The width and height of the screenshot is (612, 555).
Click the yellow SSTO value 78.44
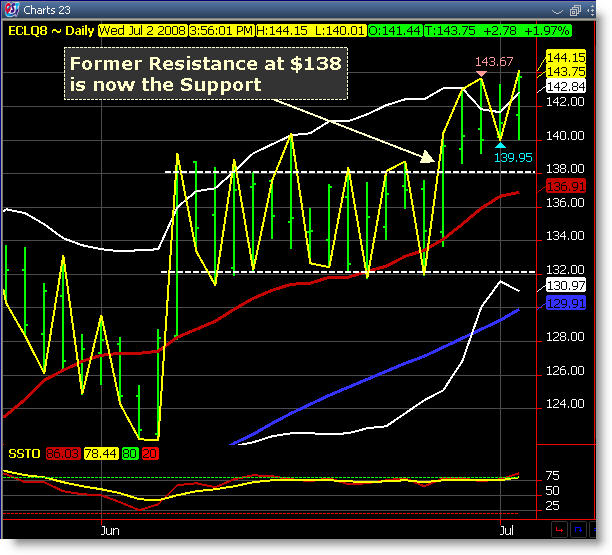point(101,454)
